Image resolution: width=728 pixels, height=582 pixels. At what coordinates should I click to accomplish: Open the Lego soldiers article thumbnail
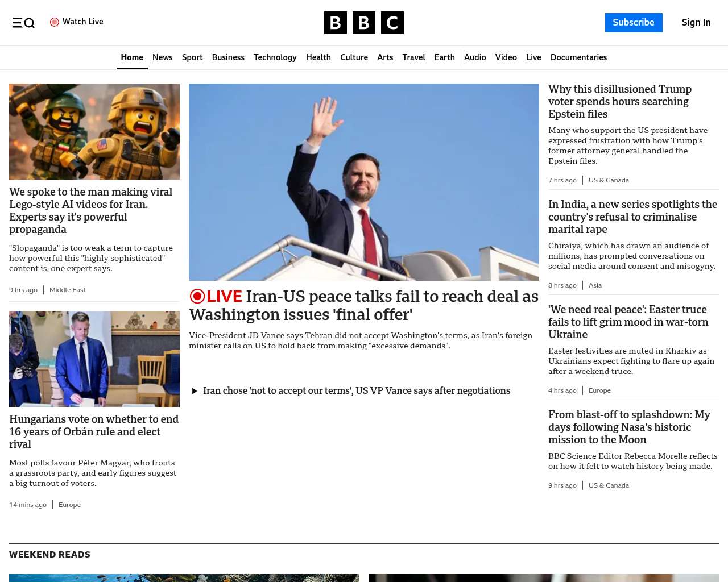pyautogui.click(x=94, y=131)
